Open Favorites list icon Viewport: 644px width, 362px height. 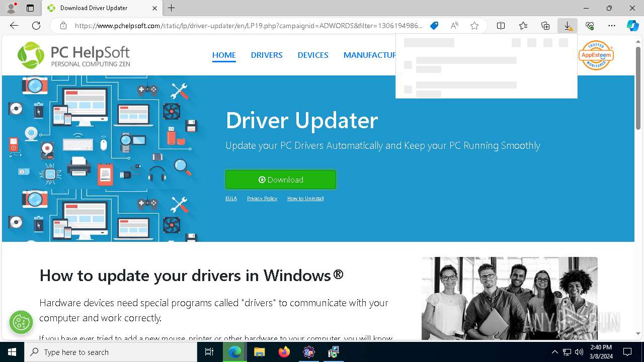pos(523,26)
